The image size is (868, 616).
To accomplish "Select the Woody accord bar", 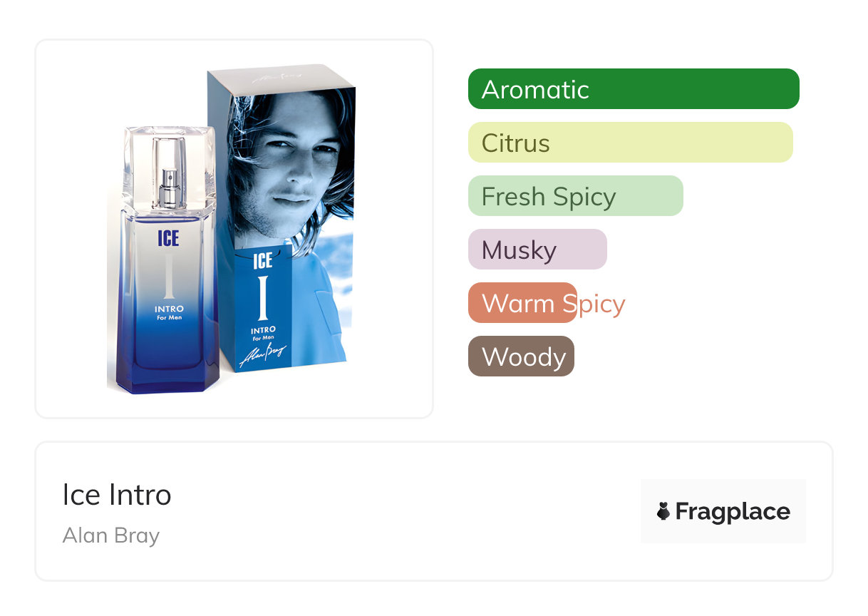I will 521,356.
